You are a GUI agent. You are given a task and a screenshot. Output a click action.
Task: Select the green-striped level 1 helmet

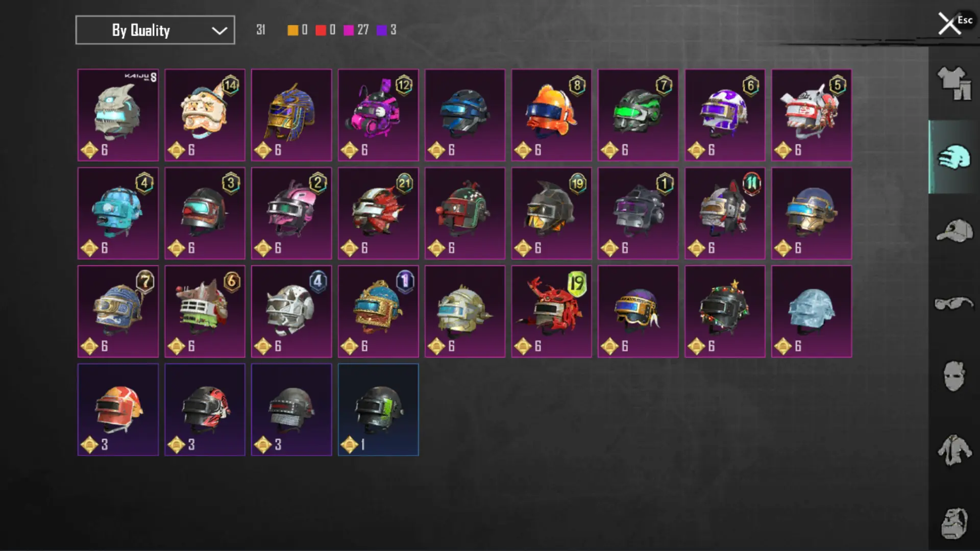(378, 410)
